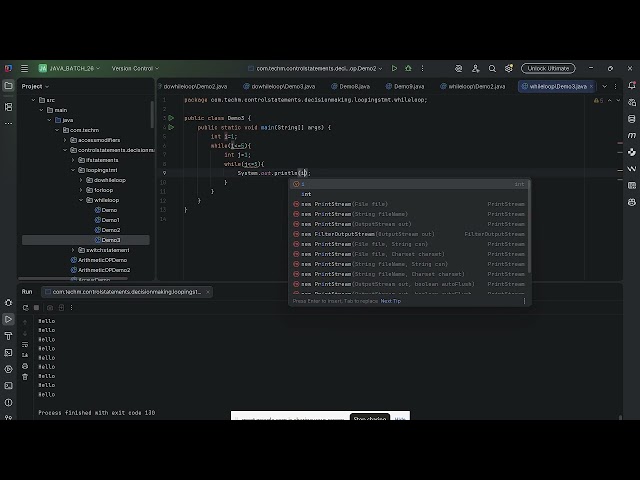This screenshot has height=480, width=640.
Task: Switch to whileloop\Demo2.java tab
Action: tap(473, 87)
